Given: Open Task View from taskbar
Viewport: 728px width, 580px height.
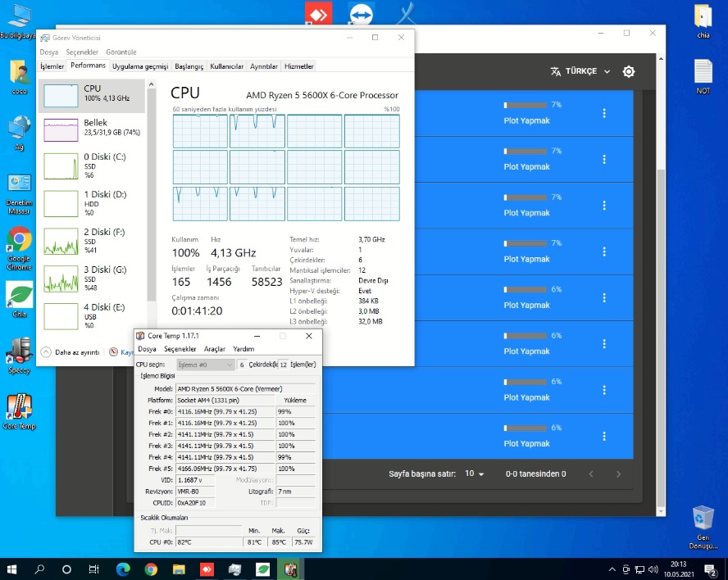Looking at the screenshot, I should coord(93,569).
